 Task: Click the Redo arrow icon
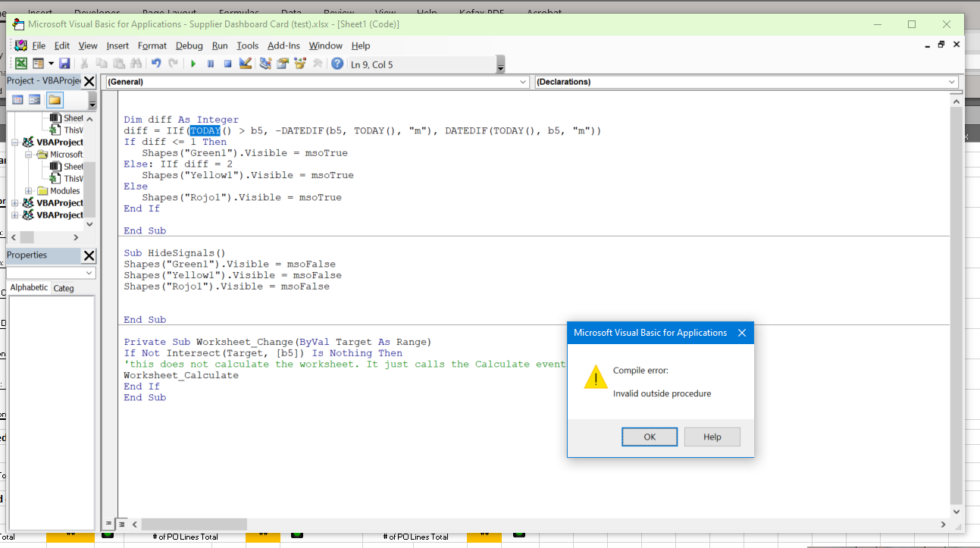[173, 64]
